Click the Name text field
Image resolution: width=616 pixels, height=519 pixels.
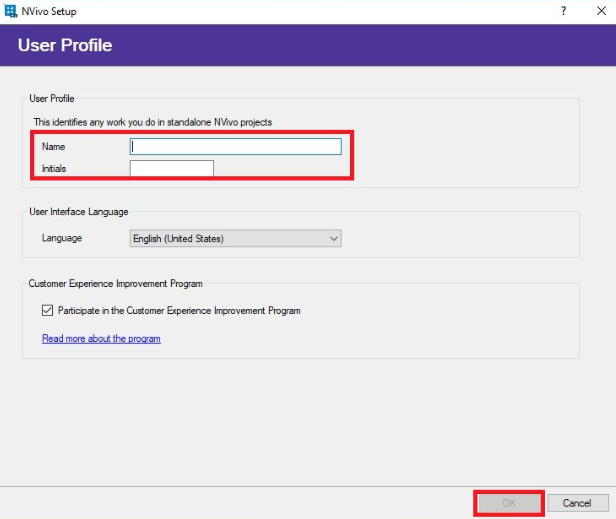(x=236, y=147)
